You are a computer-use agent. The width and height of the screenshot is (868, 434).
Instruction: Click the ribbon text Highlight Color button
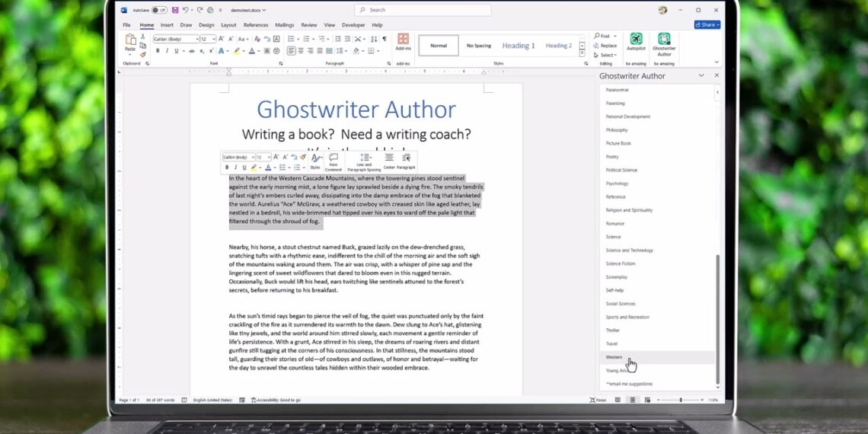236,51
